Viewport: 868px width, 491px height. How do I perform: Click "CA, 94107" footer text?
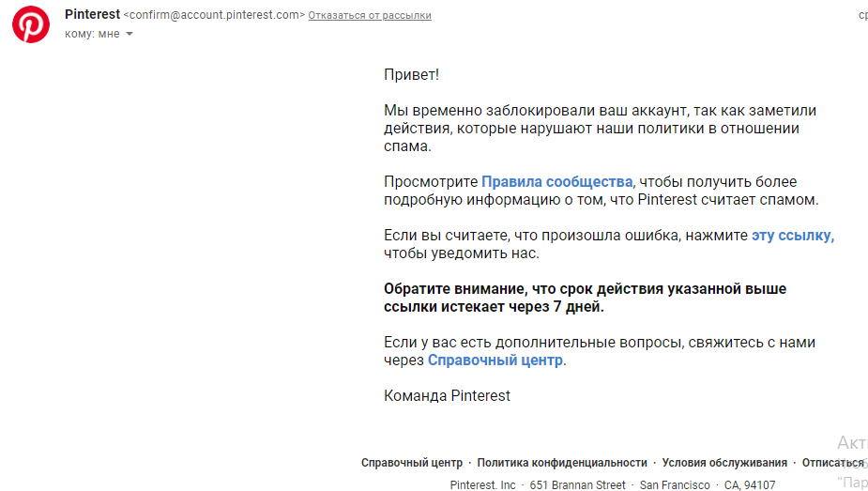(x=750, y=485)
